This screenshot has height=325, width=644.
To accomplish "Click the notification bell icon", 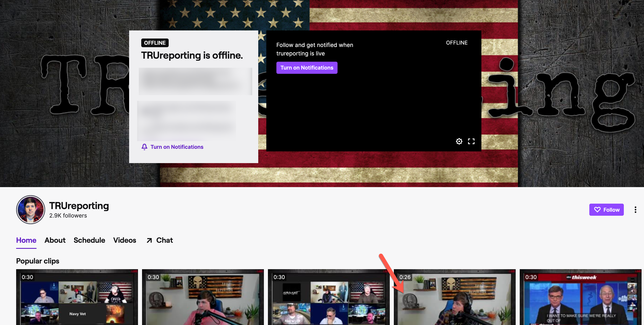I will pos(144,147).
